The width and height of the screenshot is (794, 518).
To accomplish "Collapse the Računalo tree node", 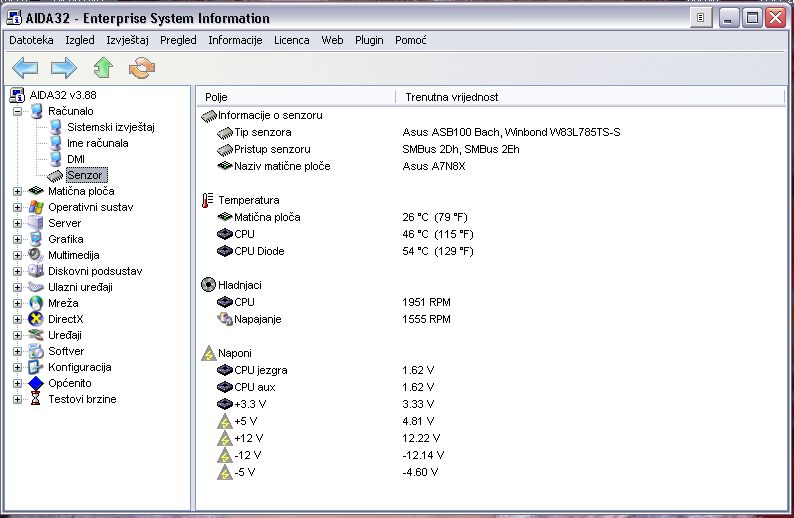I will point(17,111).
